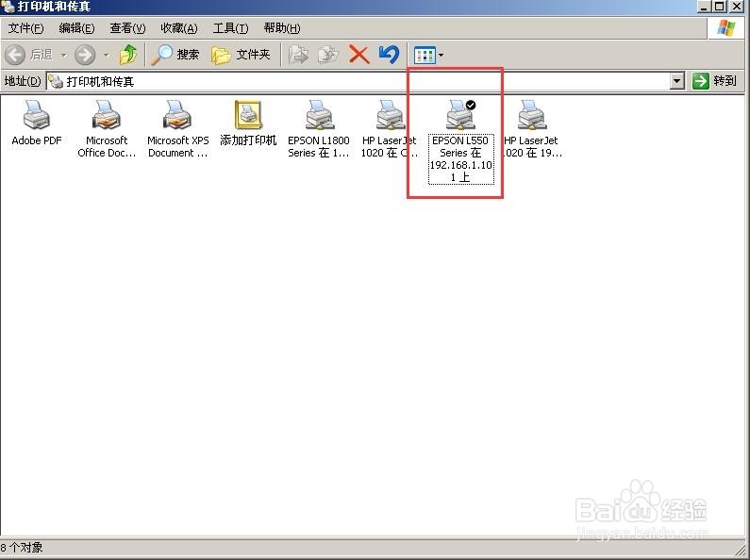Expand the address bar dropdown
Image resolution: width=750 pixels, height=560 pixels.
coord(676,81)
